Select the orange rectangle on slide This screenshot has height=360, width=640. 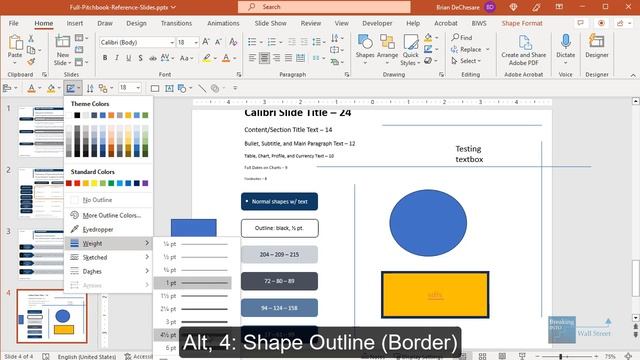(435, 295)
